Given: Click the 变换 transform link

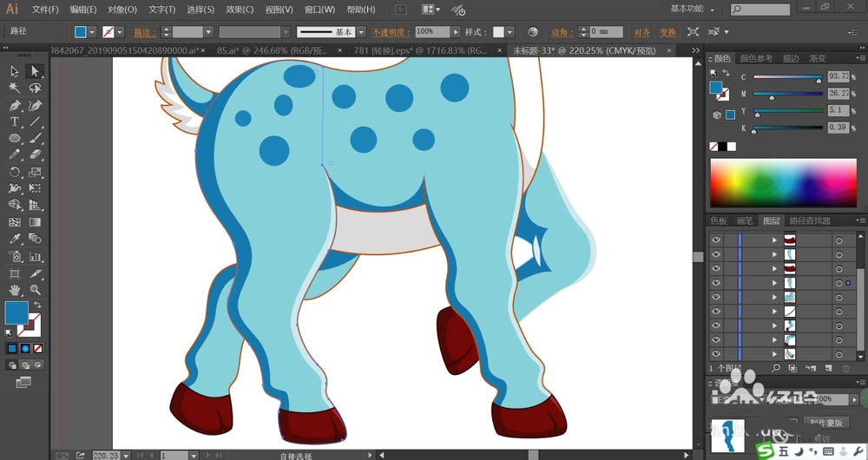Looking at the screenshot, I should [x=667, y=33].
